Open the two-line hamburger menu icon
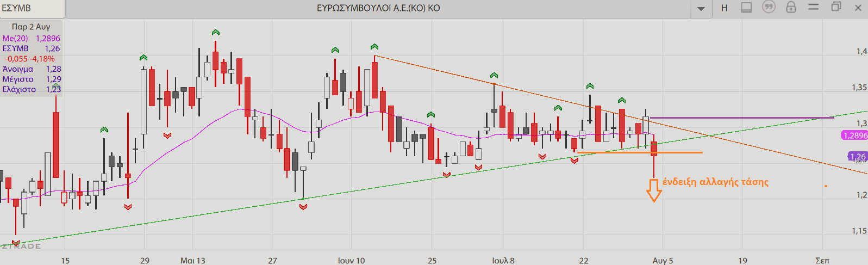Viewport: 868px width, 265px height. tap(813, 7)
